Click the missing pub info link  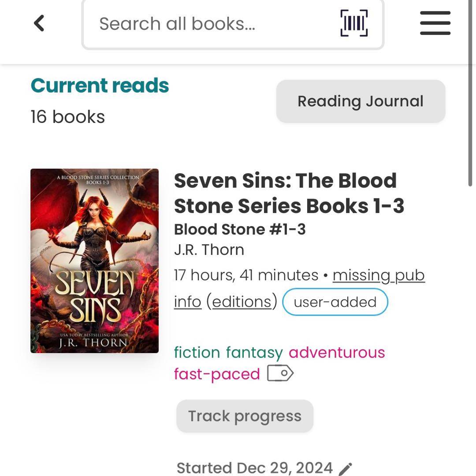coord(378,275)
